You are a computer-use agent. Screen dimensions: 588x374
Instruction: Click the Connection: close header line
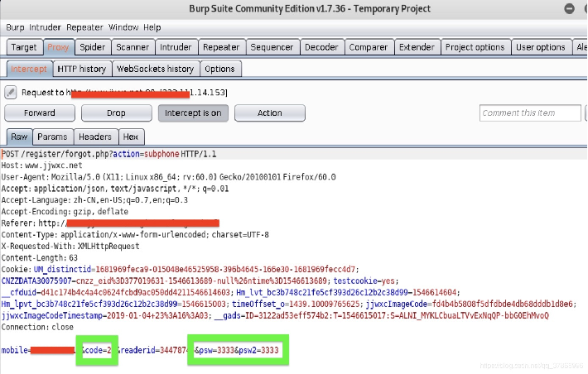coord(37,327)
